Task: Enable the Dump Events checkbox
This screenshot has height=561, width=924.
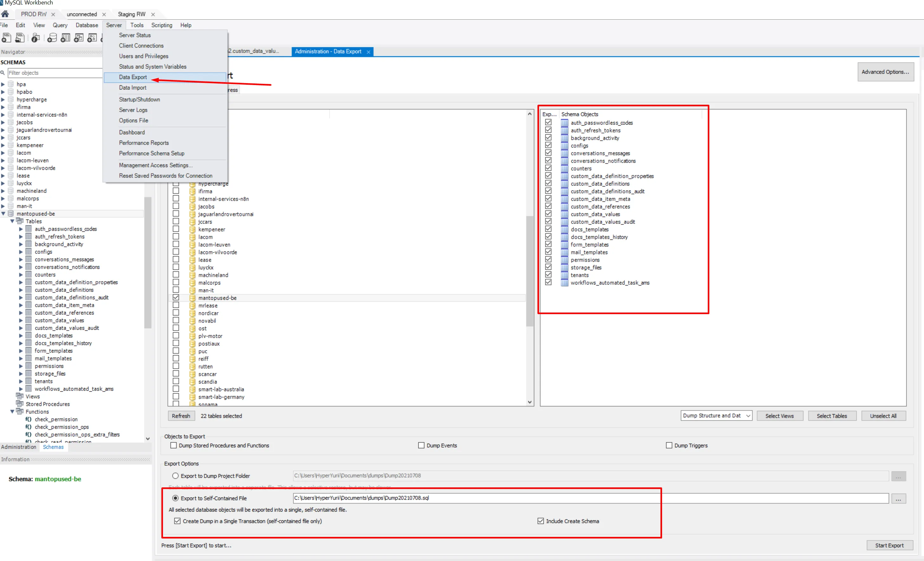Action: [x=421, y=445]
